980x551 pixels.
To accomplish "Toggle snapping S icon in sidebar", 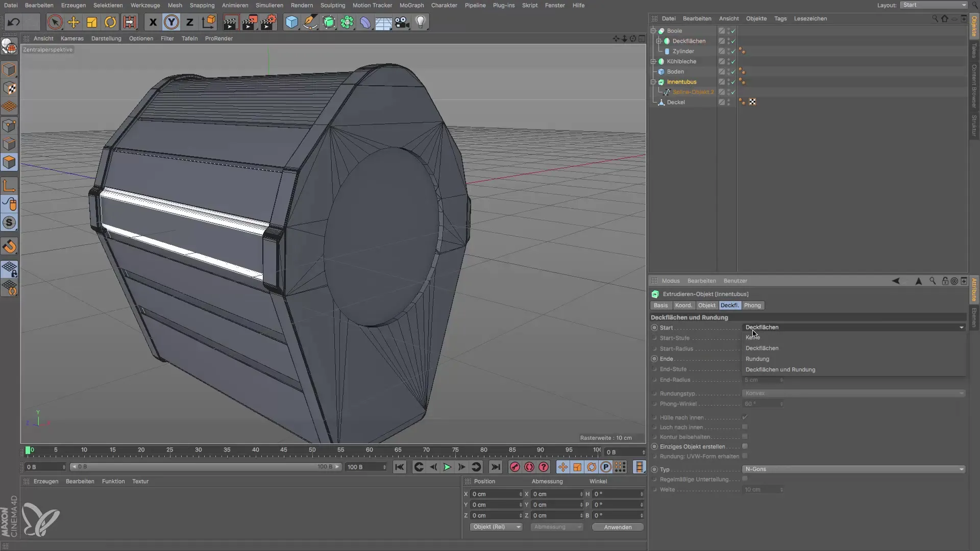I will [10, 223].
